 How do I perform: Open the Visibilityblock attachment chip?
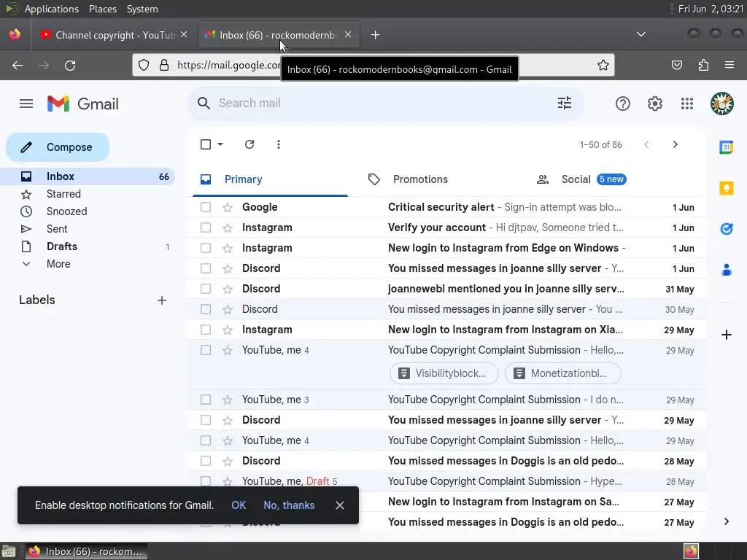(x=444, y=373)
